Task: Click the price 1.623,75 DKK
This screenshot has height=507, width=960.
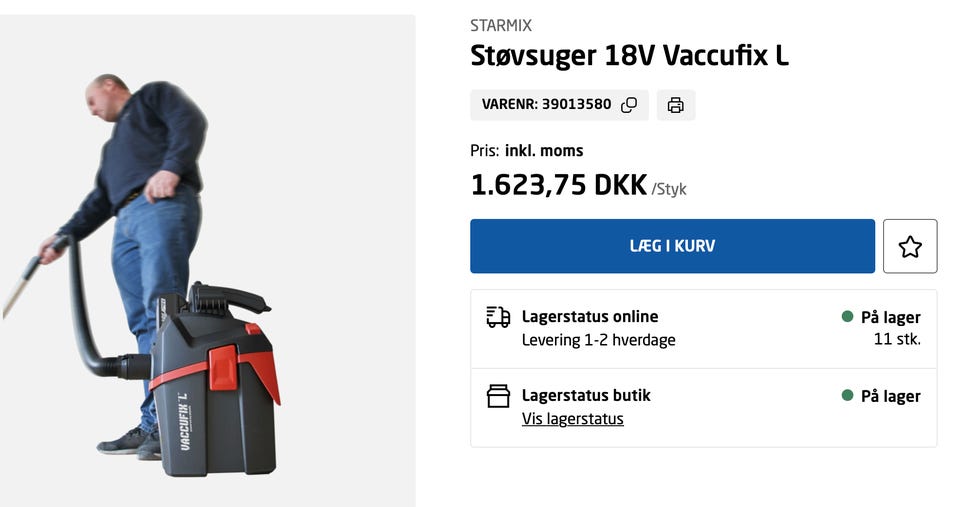Action: point(558,185)
